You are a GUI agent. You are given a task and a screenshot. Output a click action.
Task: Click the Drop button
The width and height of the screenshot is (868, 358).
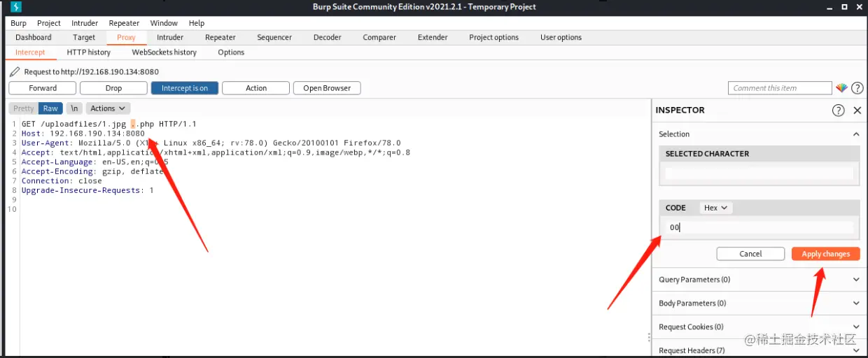pyautogui.click(x=113, y=88)
